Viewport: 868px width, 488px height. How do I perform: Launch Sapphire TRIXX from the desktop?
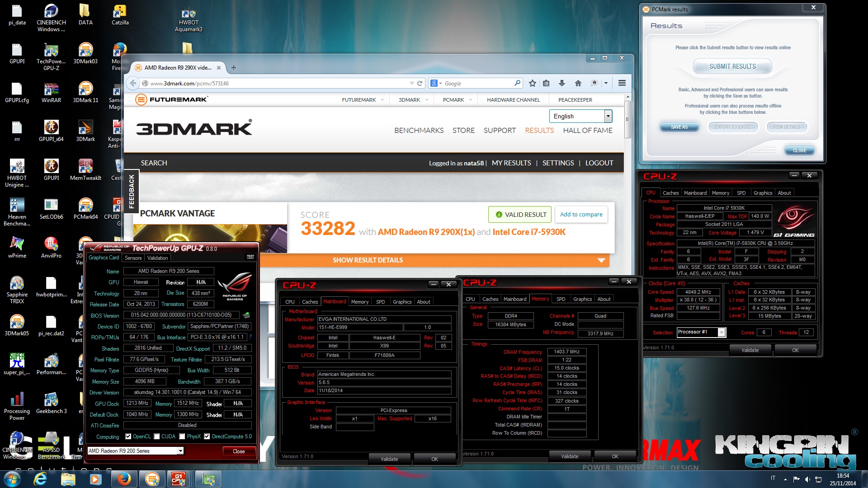tap(17, 290)
